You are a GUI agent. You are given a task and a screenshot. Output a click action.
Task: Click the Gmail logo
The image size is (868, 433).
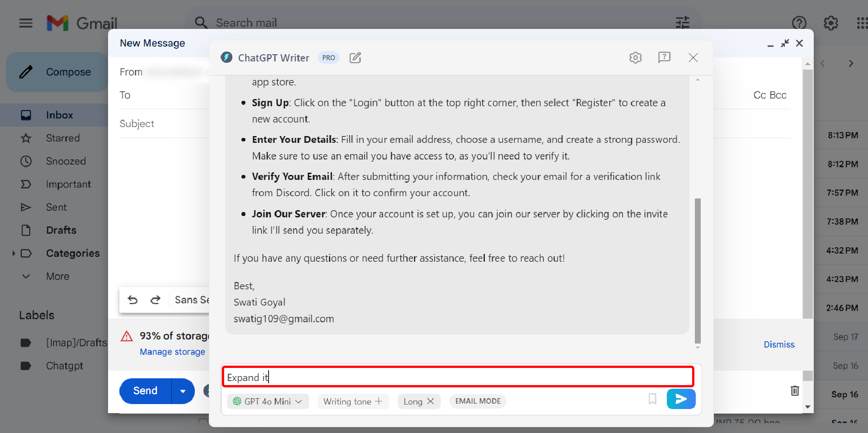(x=82, y=23)
